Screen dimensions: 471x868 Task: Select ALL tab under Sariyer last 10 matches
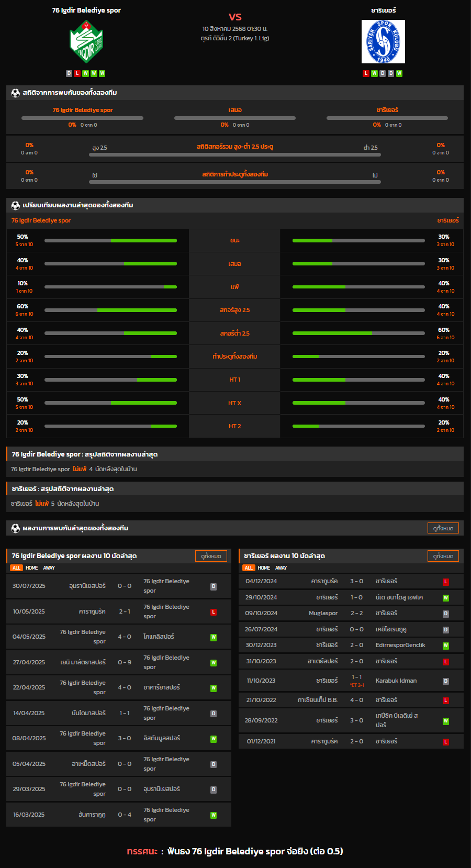[249, 568]
